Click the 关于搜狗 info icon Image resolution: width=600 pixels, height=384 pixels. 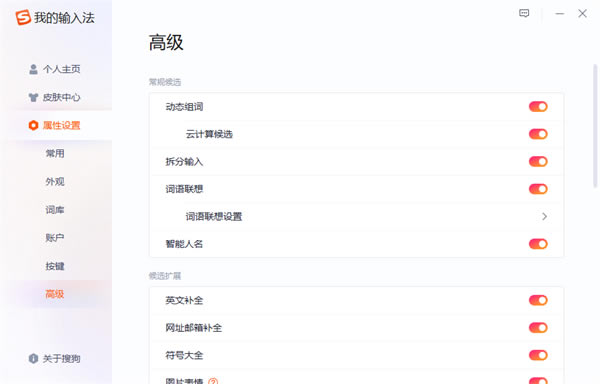tap(33, 358)
